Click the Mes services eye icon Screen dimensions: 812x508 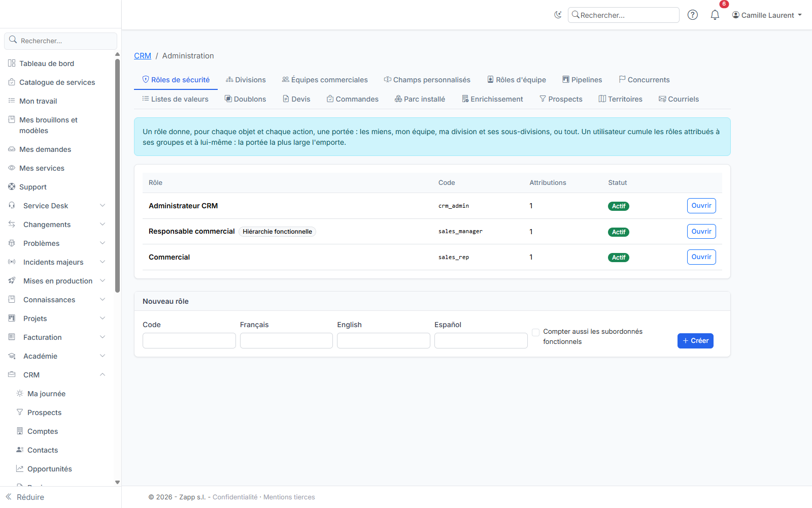tap(12, 168)
